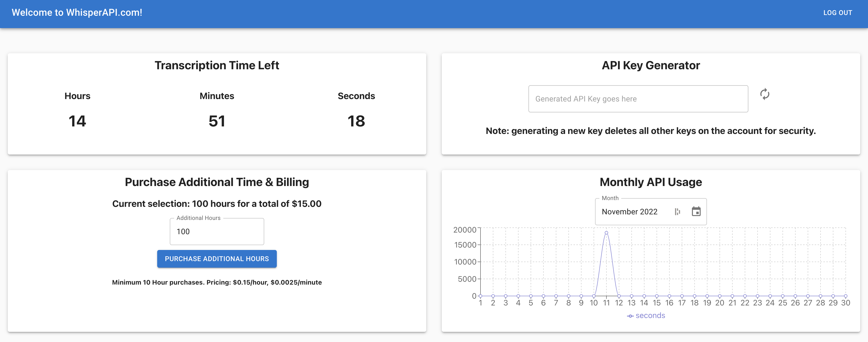This screenshot has width=868, height=342.
Task: Click the 'Transcription Time Left' heading
Action: (x=217, y=65)
